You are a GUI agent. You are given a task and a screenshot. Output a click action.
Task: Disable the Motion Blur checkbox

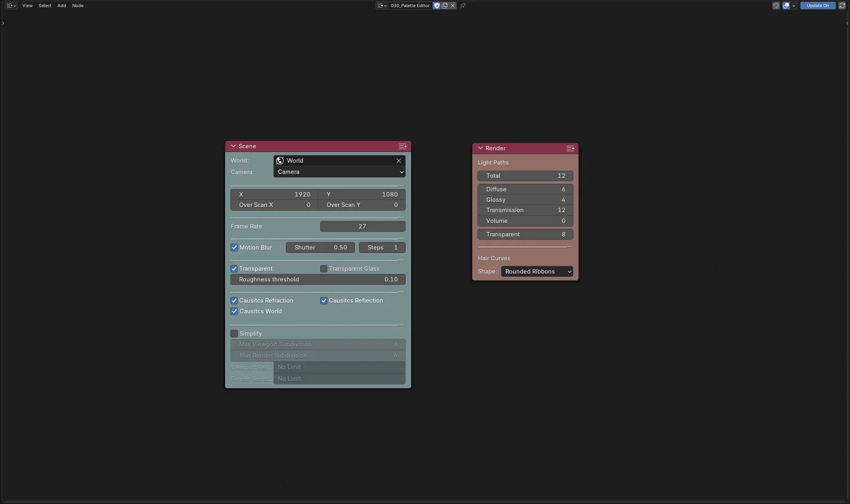(234, 247)
